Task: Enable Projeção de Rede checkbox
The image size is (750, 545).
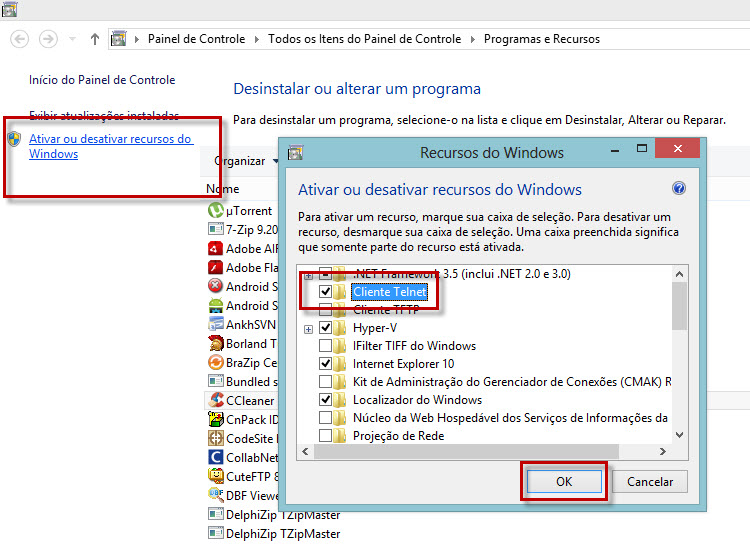Action: coord(326,436)
